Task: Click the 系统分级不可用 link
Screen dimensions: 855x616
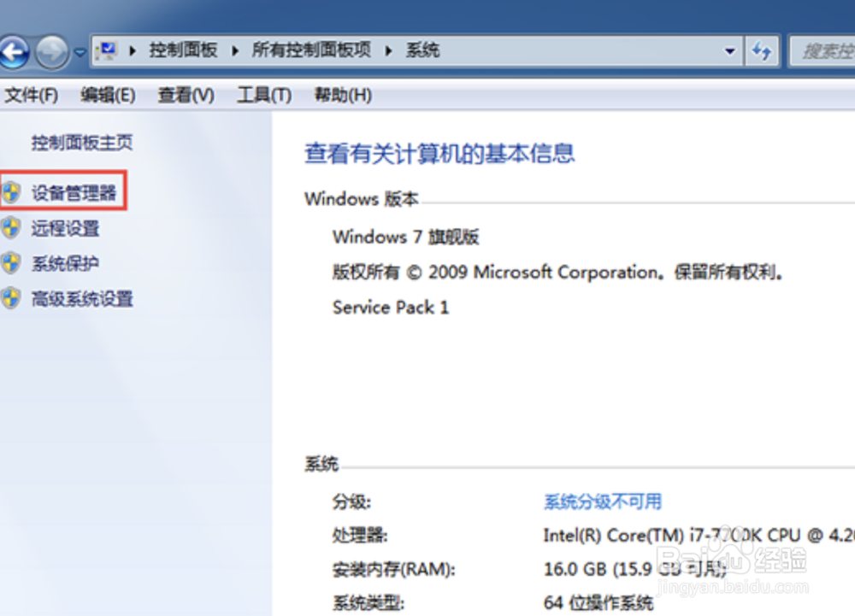Action: click(x=603, y=501)
